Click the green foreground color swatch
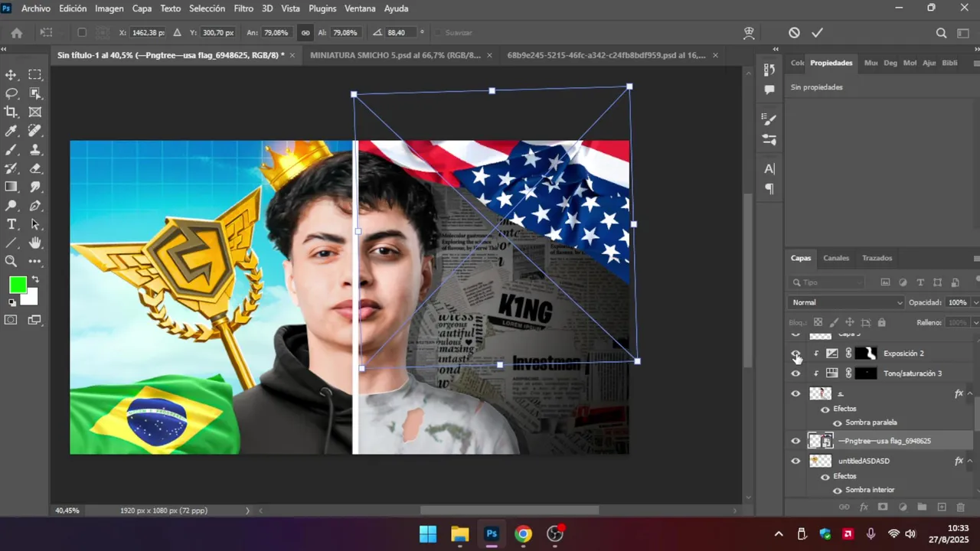This screenshot has width=980, height=551. point(18,285)
